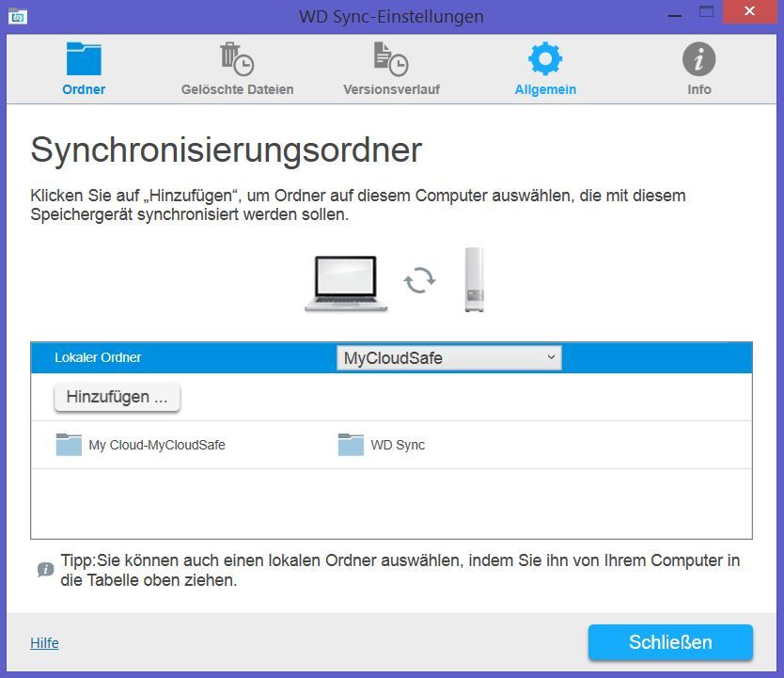Click the Hinzufügen ... button
This screenshot has width=784, height=678.
click(117, 397)
